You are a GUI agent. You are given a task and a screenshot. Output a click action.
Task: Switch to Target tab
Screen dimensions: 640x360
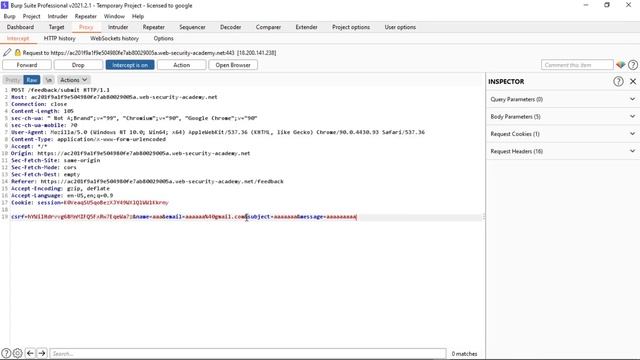[x=56, y=27]
